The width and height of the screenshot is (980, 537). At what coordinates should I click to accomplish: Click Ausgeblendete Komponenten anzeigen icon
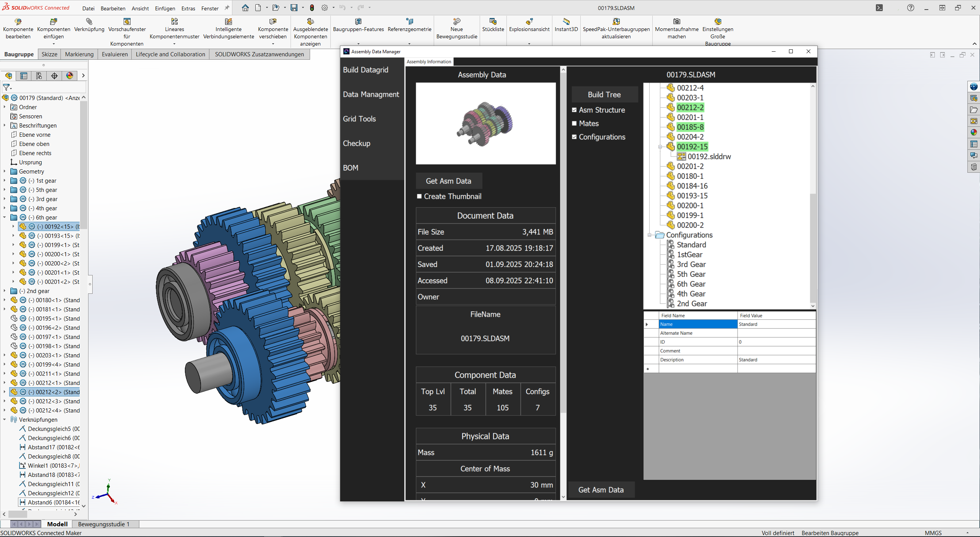(310, 21)
